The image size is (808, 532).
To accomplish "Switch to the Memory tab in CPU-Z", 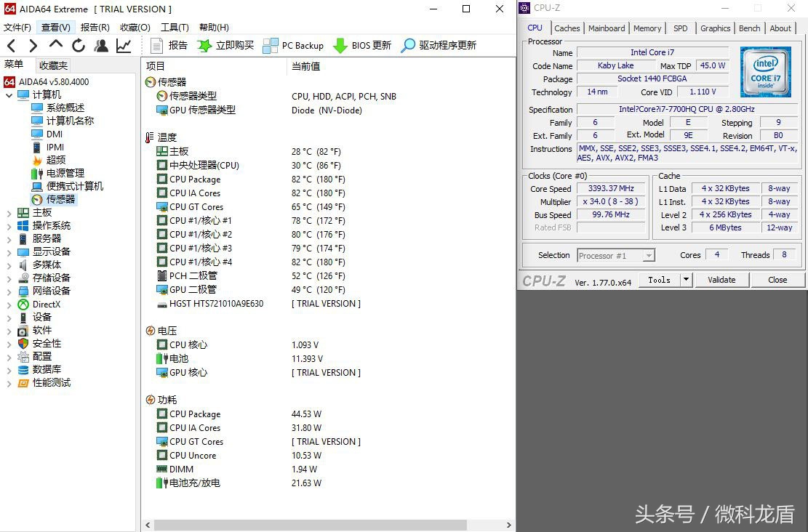I will tap(647, 28).
